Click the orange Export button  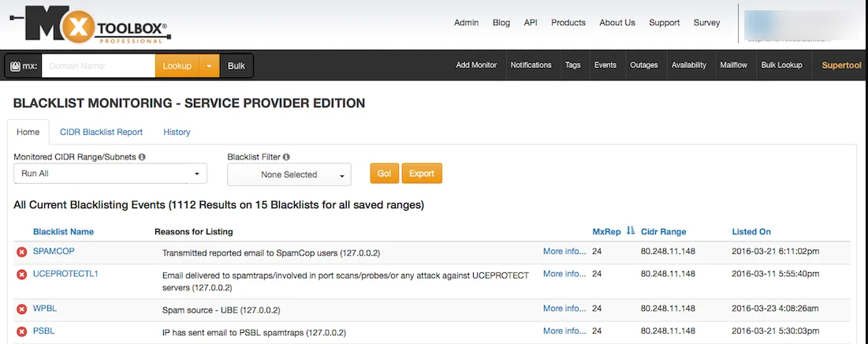(x=422, y=174)
